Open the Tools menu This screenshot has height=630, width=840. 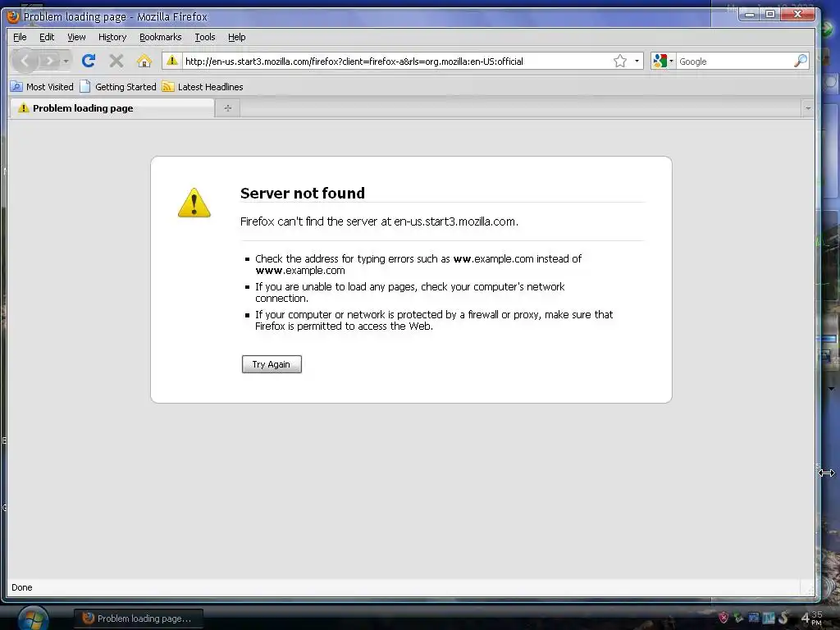point(204,37)
